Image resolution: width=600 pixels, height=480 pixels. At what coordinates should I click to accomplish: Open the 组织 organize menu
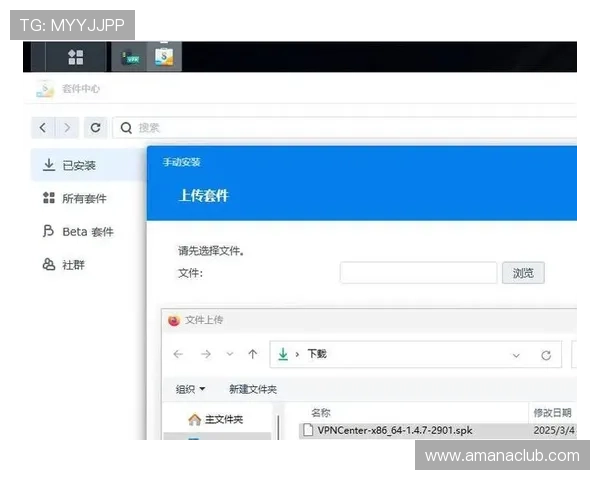click(190, 389)
